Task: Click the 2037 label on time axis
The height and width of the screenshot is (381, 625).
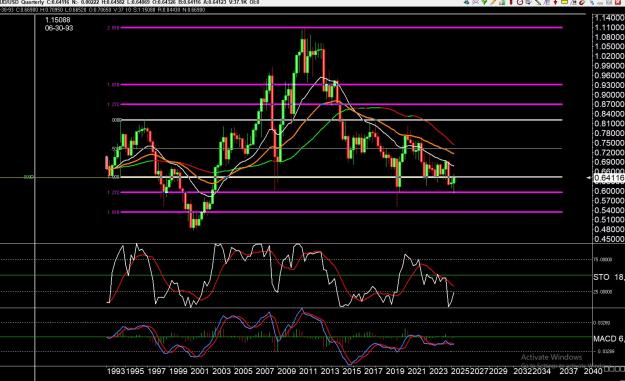Action: click(x=568, y=371)
